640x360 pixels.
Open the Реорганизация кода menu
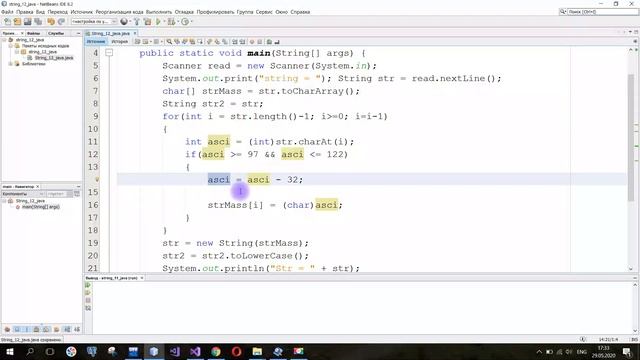(x=119, y=12)
